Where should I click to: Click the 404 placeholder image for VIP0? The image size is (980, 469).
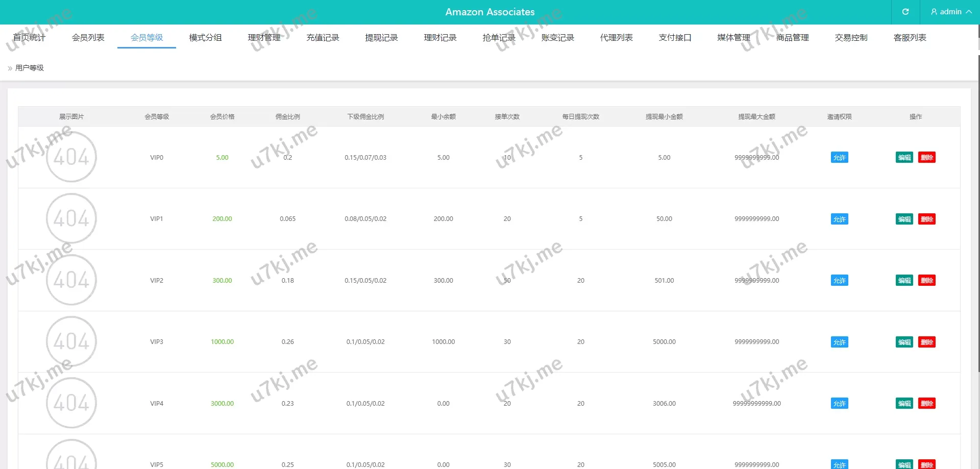[71, 157]
